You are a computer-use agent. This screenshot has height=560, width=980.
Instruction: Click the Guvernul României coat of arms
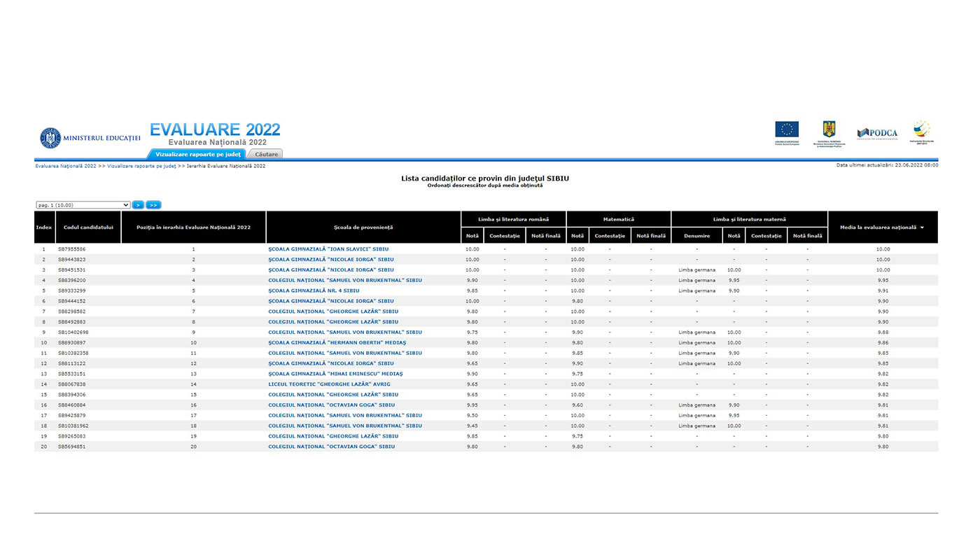pos(829,129)
